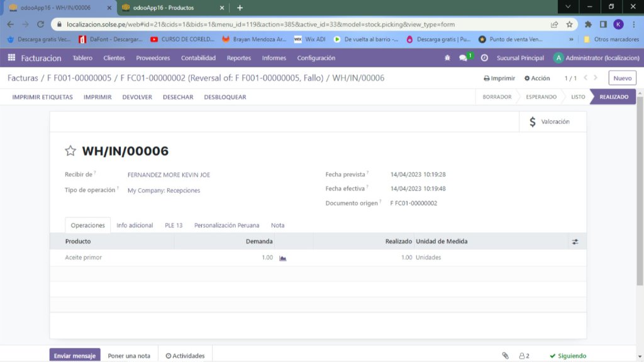Open FERNANDEZ MORE KEVIN JOE partner link
This screenshot has height=362, width=644.
(x=169, y=175)
